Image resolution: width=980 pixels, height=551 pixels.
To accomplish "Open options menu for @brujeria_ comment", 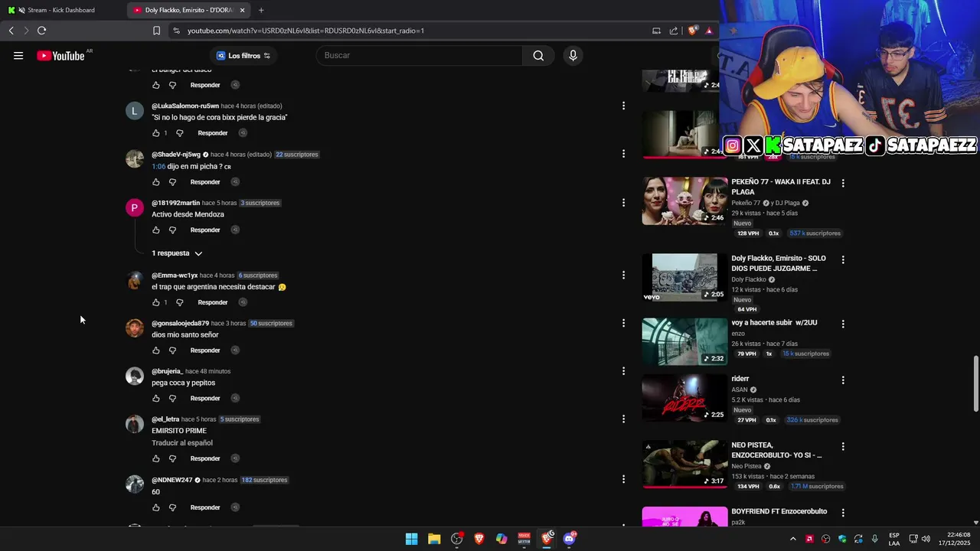I will 623,371.
